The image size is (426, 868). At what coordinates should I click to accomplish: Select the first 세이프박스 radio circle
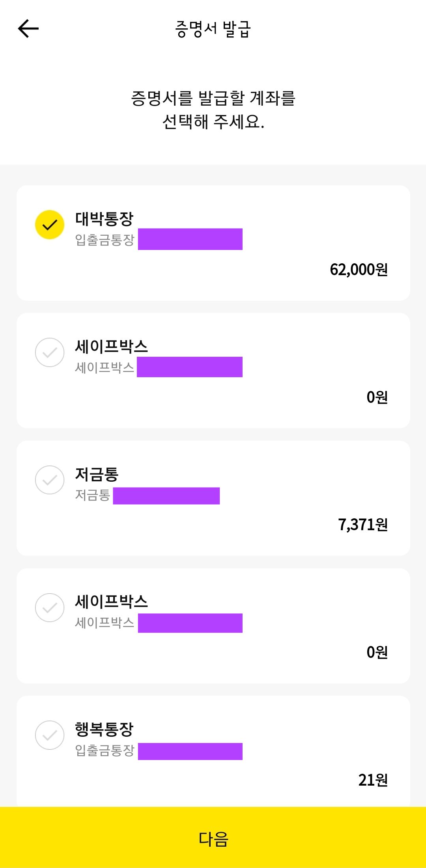point(50,352)
